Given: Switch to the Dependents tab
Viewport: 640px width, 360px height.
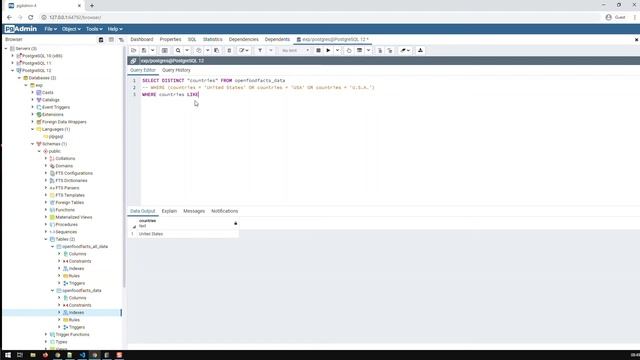Looking at the screenshot, I should click(277, 40).
